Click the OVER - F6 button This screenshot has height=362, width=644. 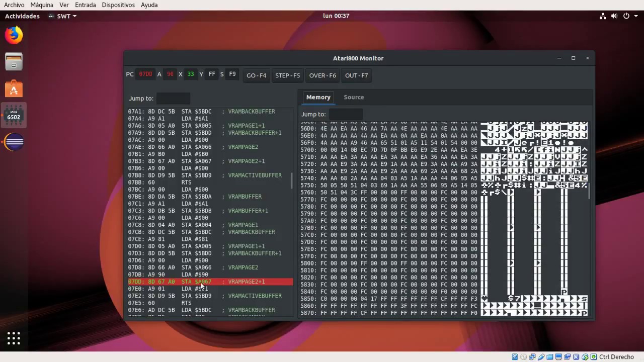click(323, 75)
